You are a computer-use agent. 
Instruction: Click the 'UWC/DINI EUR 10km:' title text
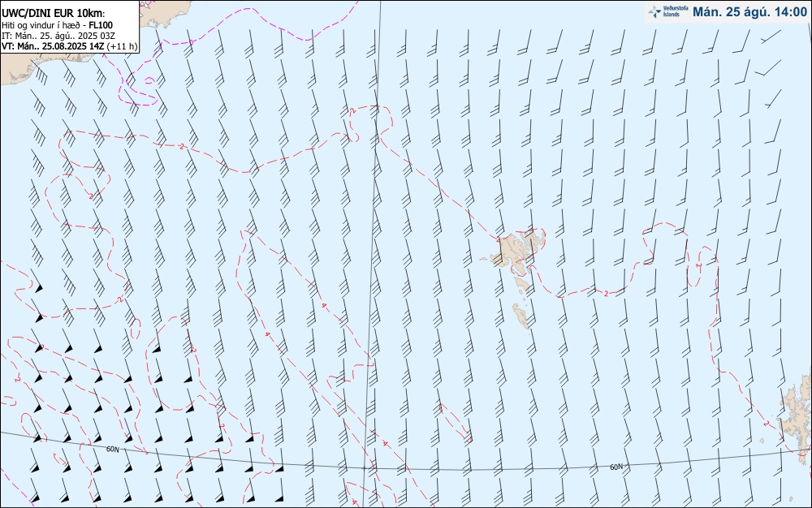[x=54, y=14]
